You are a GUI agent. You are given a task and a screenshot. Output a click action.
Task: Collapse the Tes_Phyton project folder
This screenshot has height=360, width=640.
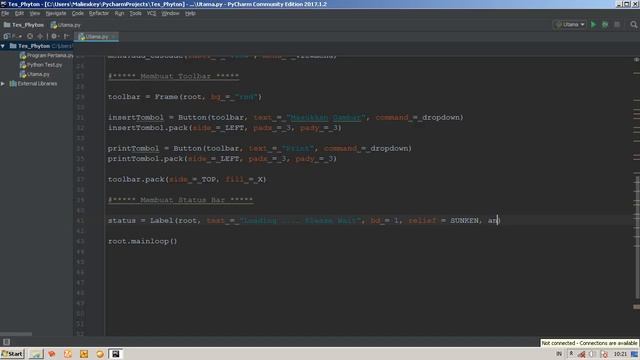3,46
